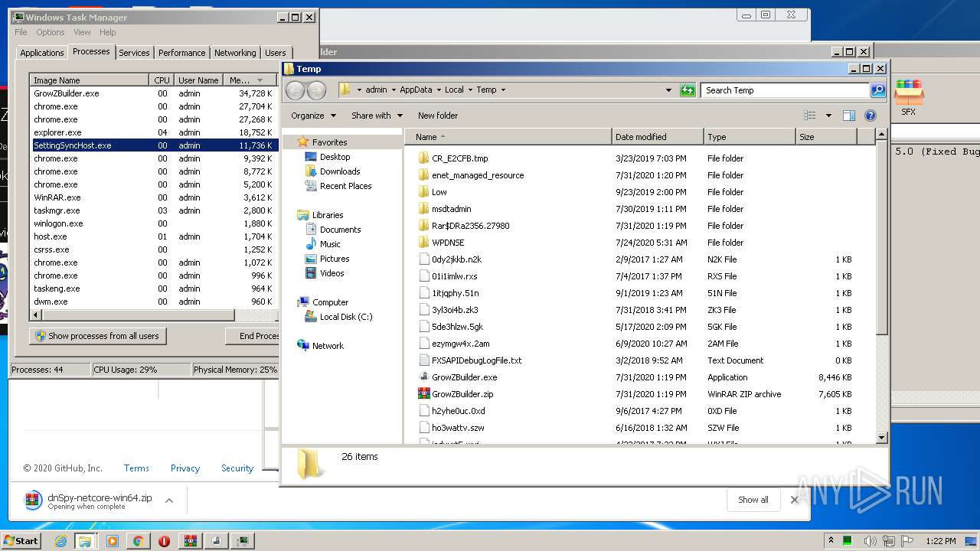Click the New folder button
Image resolution: width=980 pixels, height=551 pixels.
pyautogui.click(x=438, y=116)
